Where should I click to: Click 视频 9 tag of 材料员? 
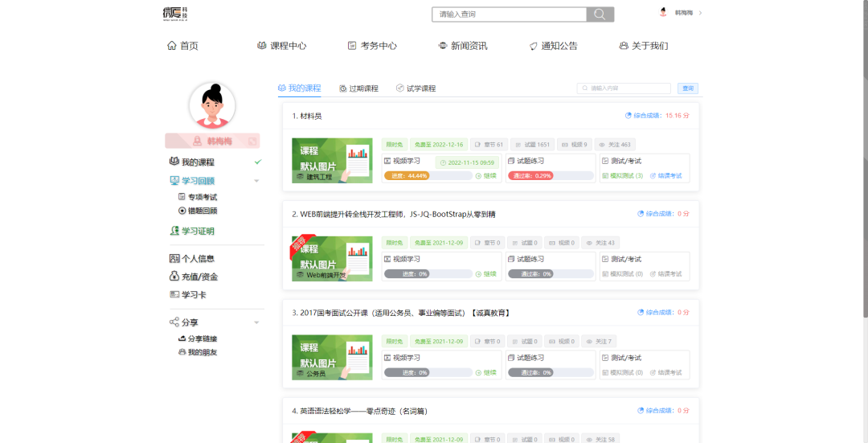click(574, 145)
